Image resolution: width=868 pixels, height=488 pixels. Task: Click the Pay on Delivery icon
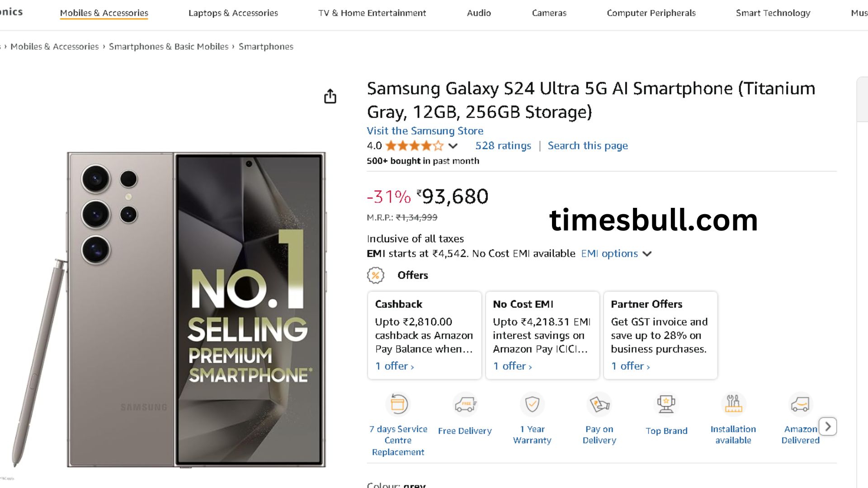tap(599, 404)
